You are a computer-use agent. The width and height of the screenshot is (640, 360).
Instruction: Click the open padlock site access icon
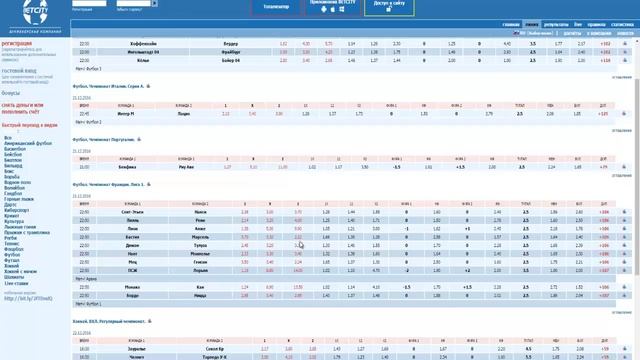pos(389,9)
